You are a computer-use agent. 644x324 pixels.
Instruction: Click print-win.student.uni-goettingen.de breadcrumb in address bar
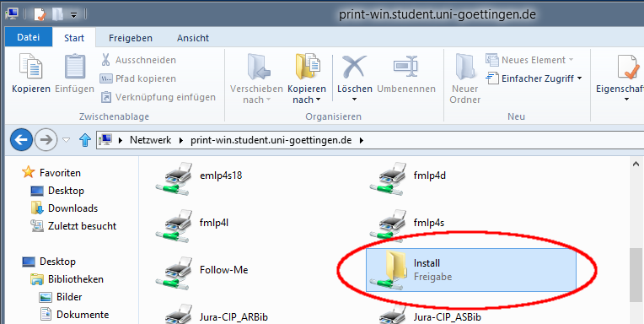(x=271, y=140)
